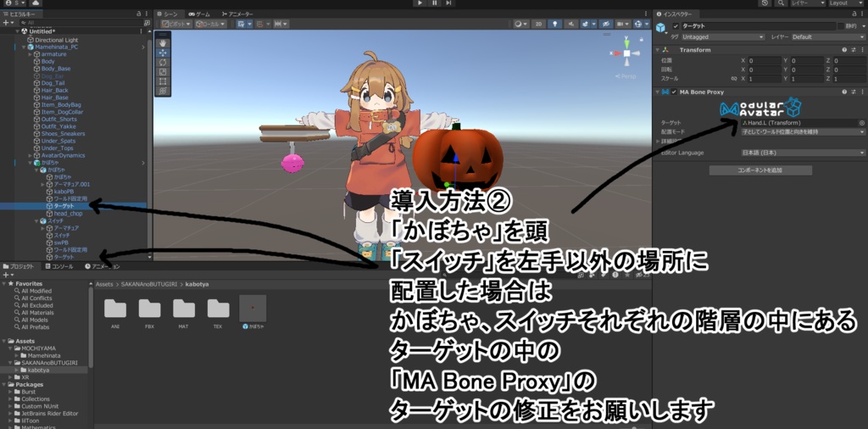Viewport: 868px width, 429px height.
Task: Open the ANI folder in Project
Action: click(x=115, y=313)
